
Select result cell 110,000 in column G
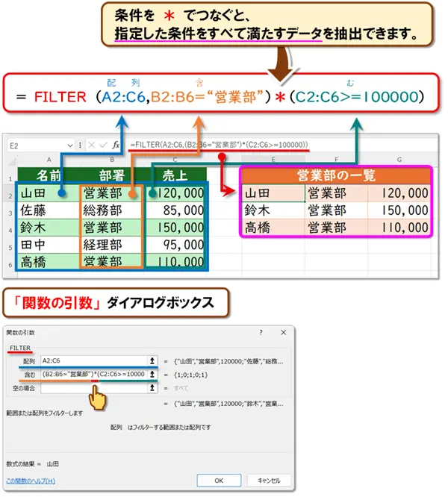click(399, 228)
